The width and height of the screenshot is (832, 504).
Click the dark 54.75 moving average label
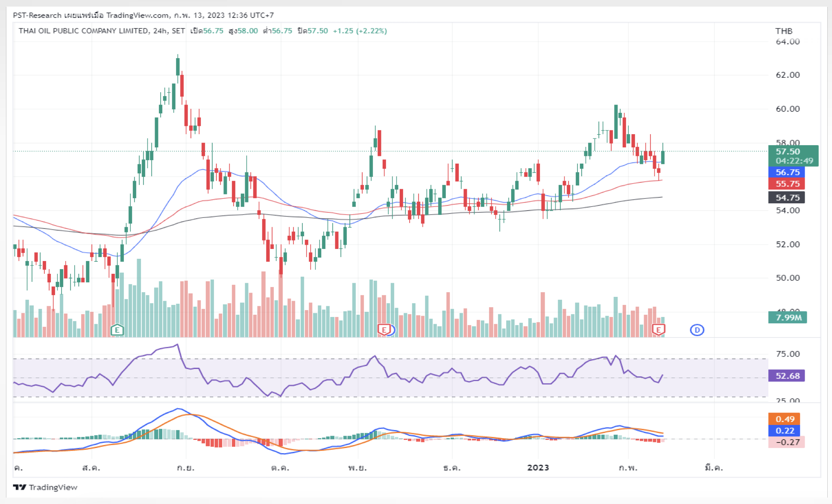pos(787,197)
